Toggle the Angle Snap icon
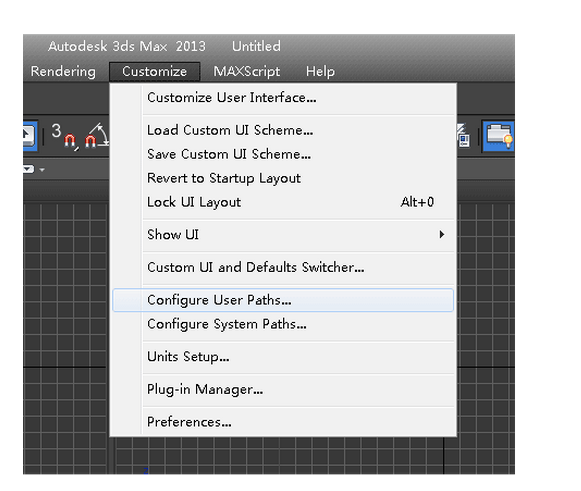Screen dimensions: 581x491 [x=96, y=136]
